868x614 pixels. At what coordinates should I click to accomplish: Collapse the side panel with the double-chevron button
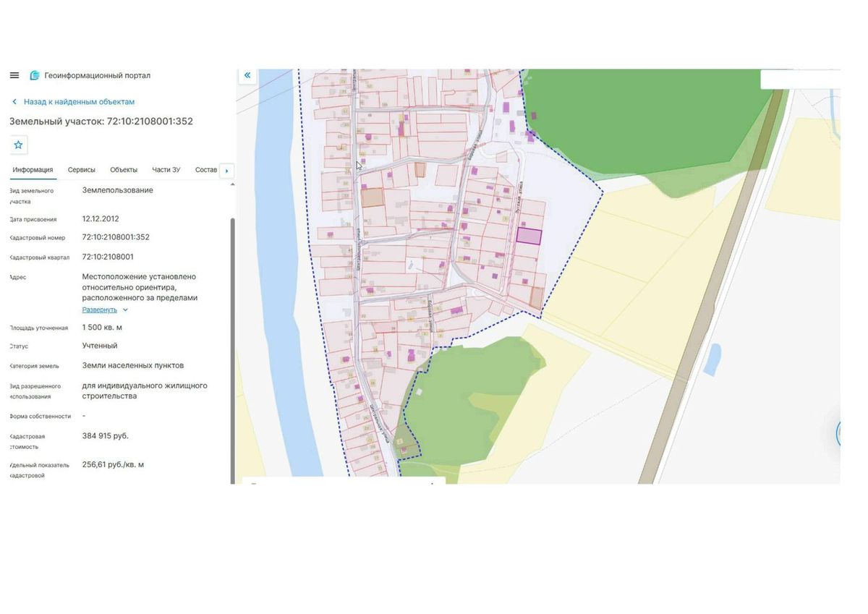tap(247, 75)
